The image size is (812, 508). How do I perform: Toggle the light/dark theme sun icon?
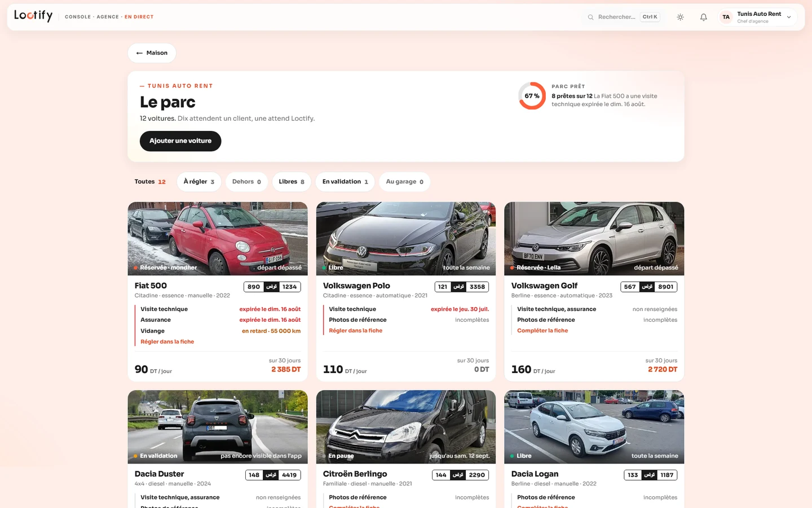click(x=681, y=17)
